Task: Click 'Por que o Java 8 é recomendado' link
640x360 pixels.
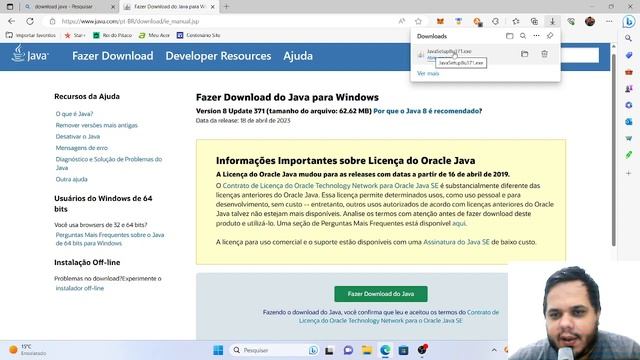Action: 426,111
